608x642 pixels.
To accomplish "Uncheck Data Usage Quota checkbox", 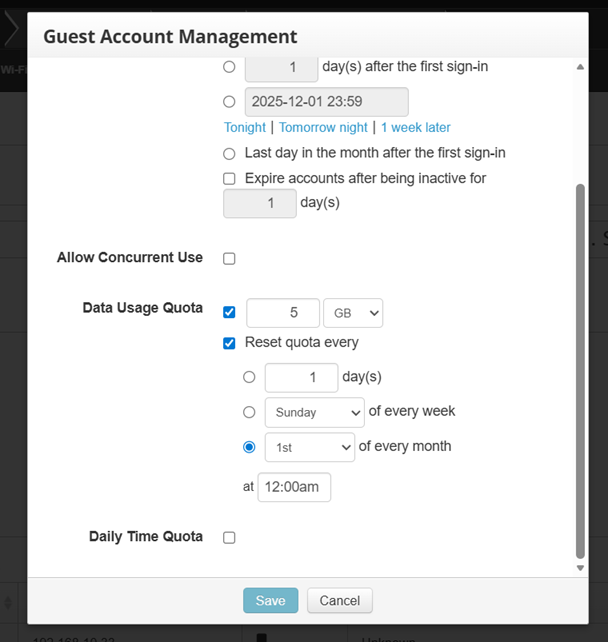I will click(x=229, y=312).
